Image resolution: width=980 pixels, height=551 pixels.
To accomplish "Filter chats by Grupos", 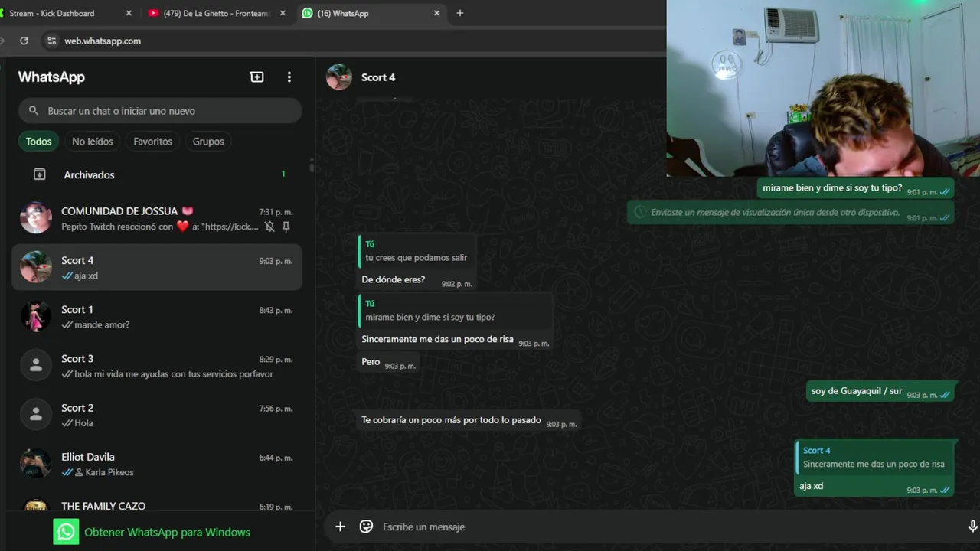I will [208, 142].
